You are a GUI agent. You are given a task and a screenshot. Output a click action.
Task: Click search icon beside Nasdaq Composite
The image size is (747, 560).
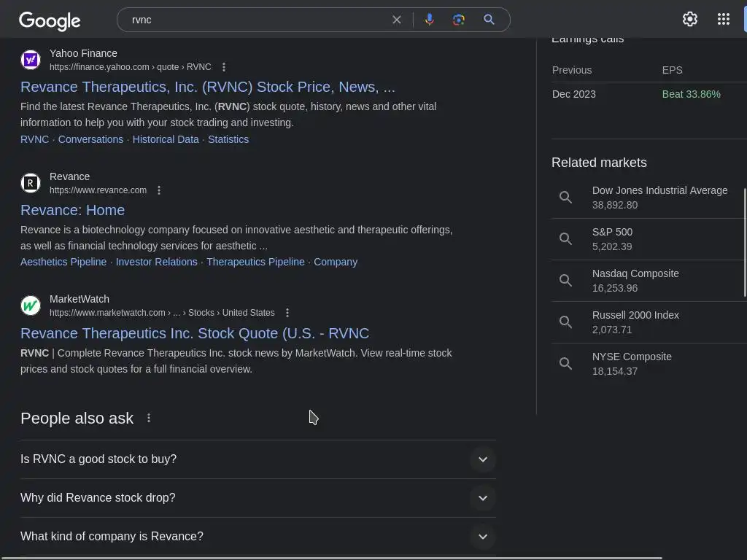click(565, 280)
